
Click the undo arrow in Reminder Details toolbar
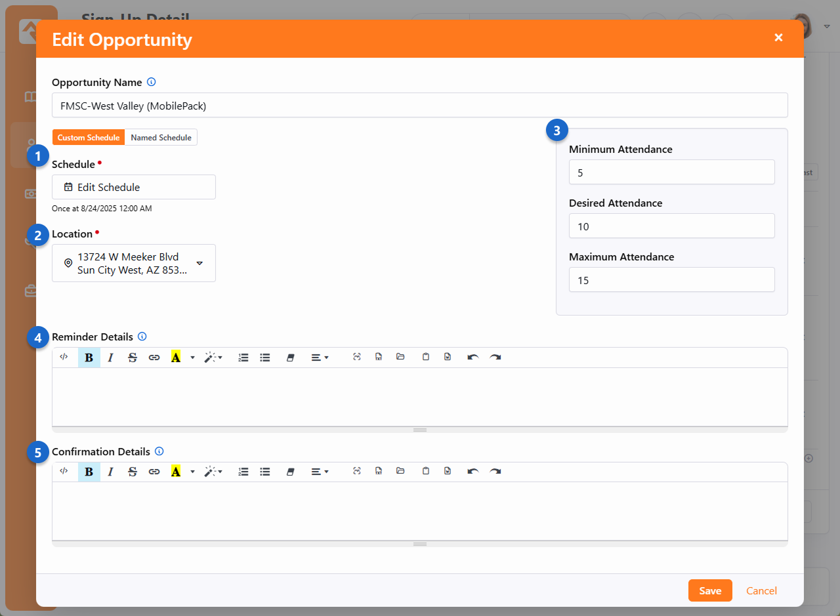pyautogui.click(x=472, y=358)
